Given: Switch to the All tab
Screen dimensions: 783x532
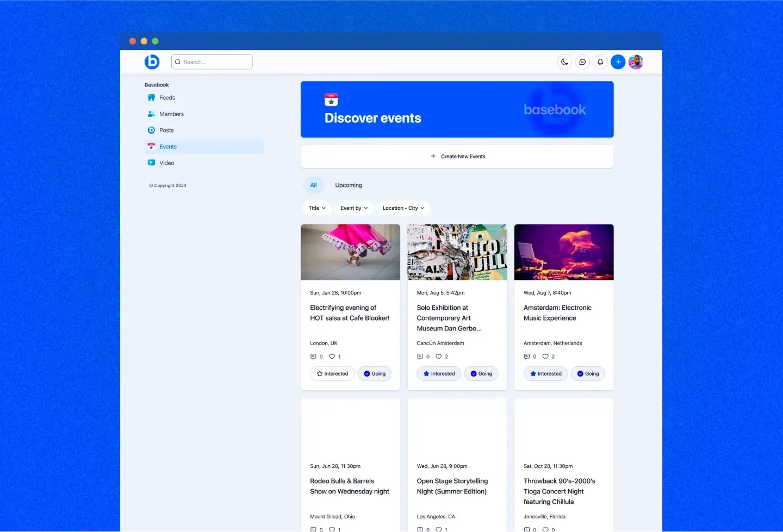Looking at the screenshot, I should pyautogui.click(x=313, y=185).
